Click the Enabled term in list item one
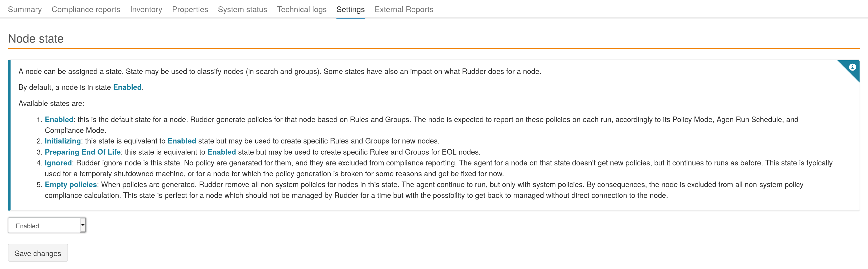868x269 pixels. pos(59,119)
